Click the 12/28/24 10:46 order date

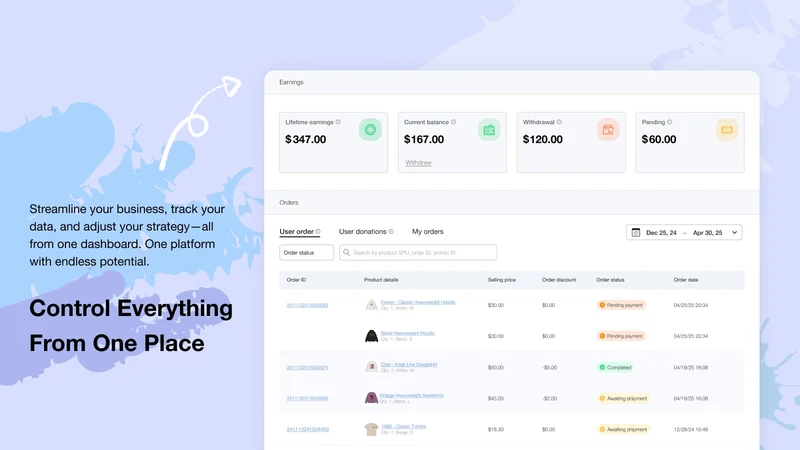(691, 430)
